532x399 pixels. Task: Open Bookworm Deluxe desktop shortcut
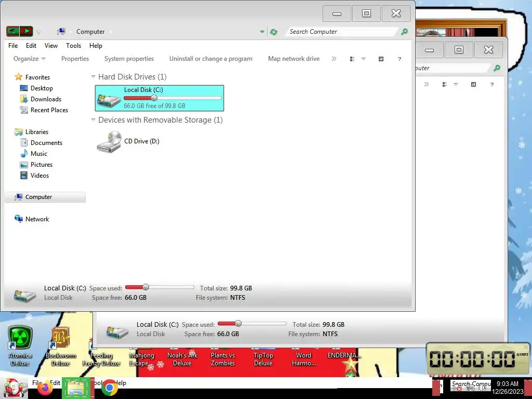(x=61, y=347)
